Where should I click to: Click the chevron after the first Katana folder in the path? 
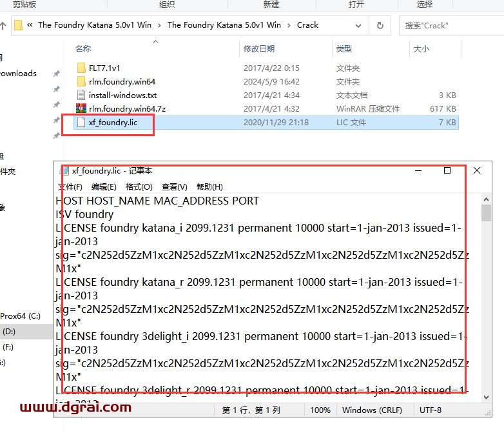(159, 25)
